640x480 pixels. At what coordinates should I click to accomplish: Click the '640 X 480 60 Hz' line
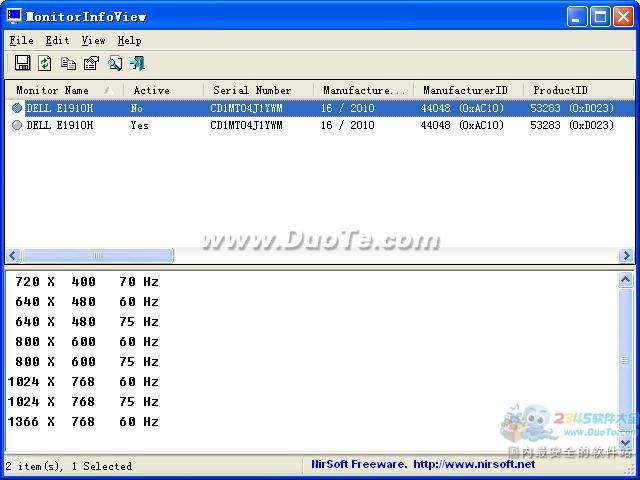pyautogui.click(x=87, y=302)
